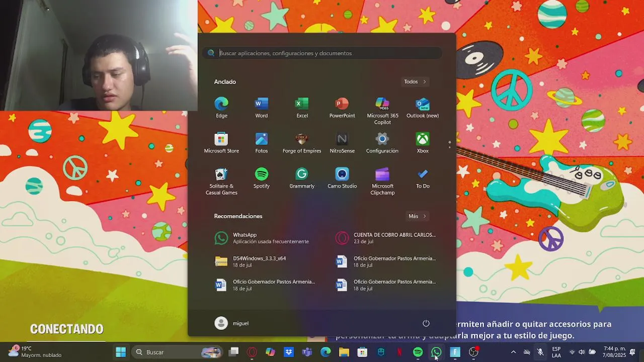Image resolution: width=644 pixels, height=362 pixels.
Task: Click the taskbar Buscar search box
Action: tap(178, 352)
